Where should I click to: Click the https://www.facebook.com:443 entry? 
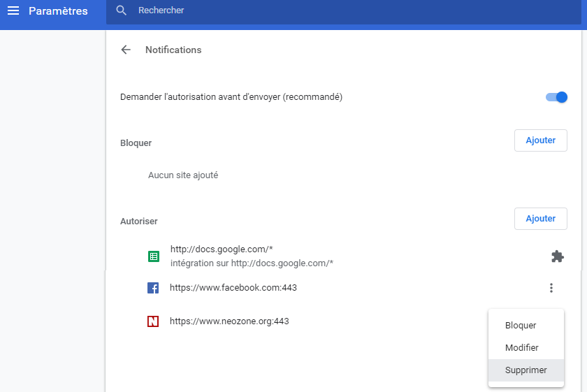(233, 288)
